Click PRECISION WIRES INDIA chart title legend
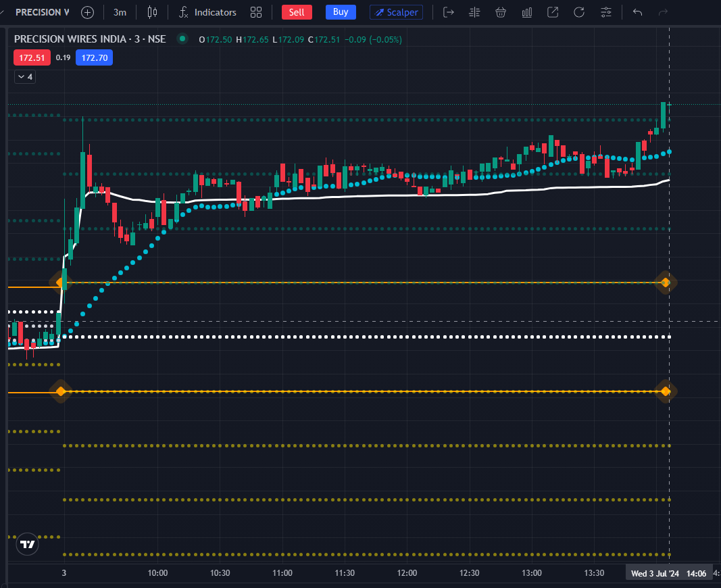Viewport: 721px width, 588px height. coord(90,39)
